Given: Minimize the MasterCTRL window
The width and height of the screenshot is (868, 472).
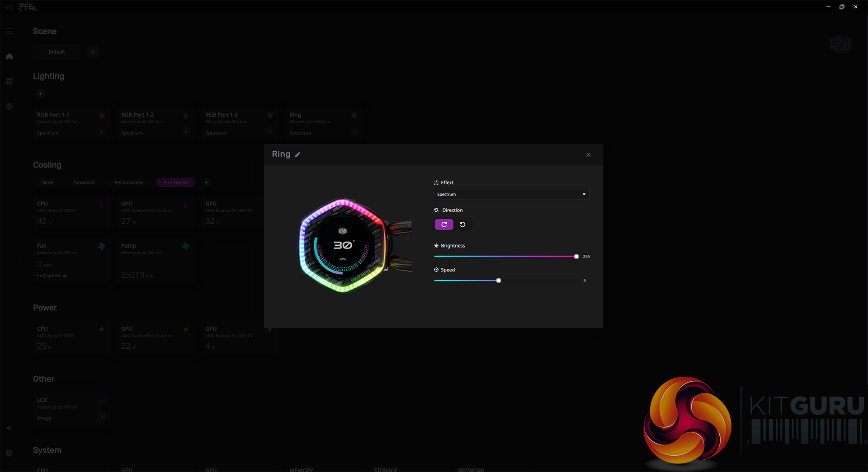Looking at the screenshot, I should (x=828, y=7).
